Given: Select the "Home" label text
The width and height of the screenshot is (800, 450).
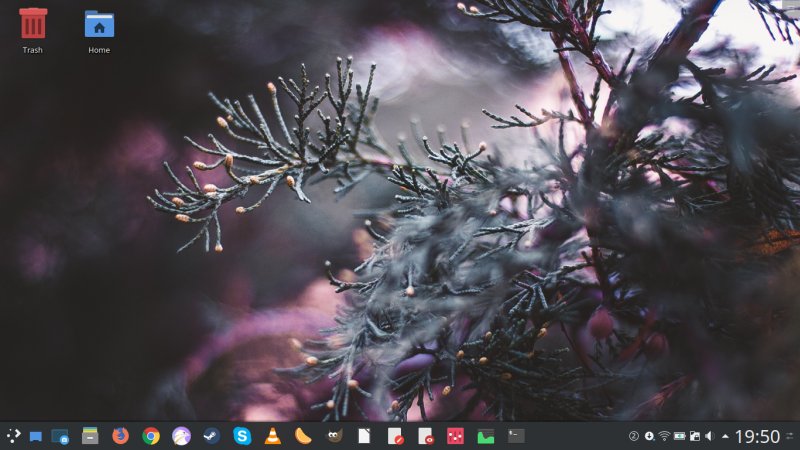Looking at the screenshot, I should coord(99,50).
